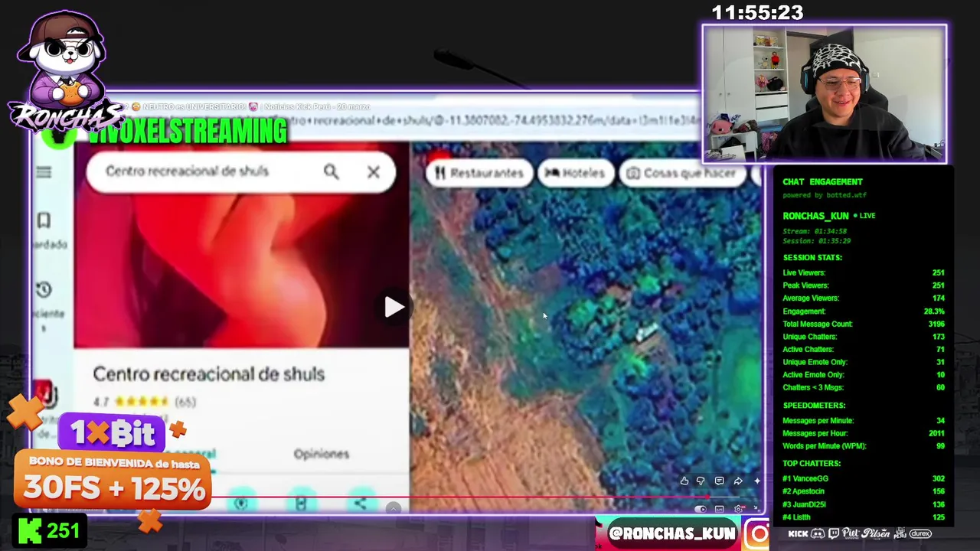
Task: Click the Words per Minute (WPM) row
Action: tap(864, 446)
